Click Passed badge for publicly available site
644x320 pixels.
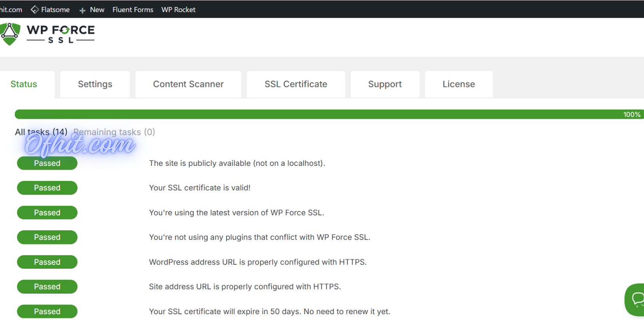pos(47,163)
